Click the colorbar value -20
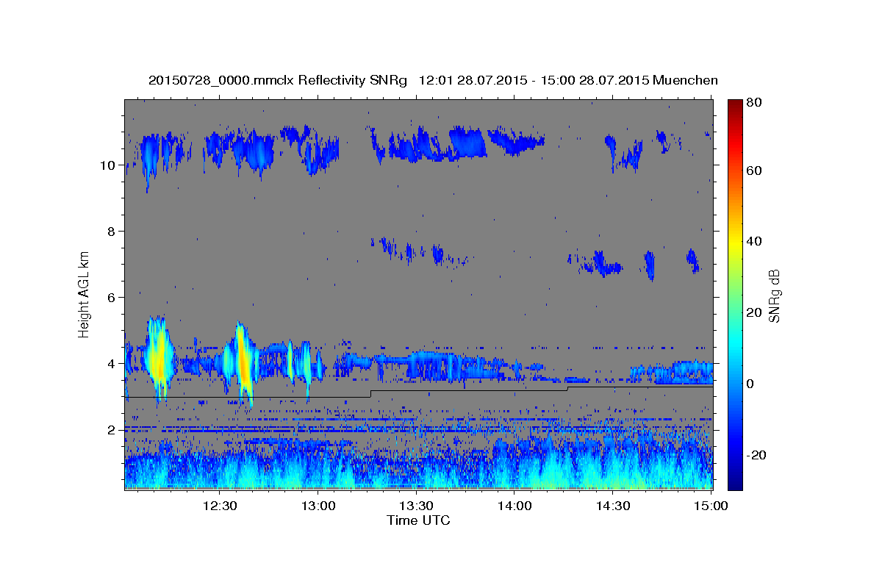The image size is (882, 588). coord(756,455)
